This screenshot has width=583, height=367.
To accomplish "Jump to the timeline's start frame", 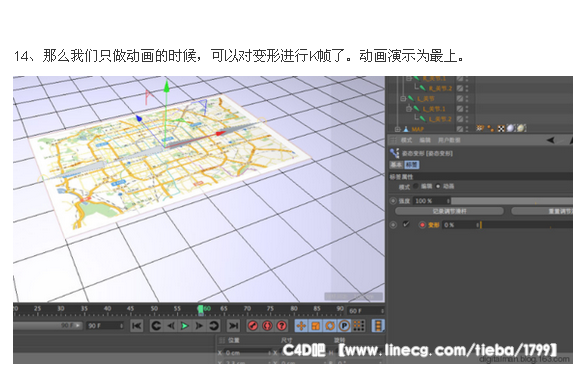I will (x=137, y=326).
